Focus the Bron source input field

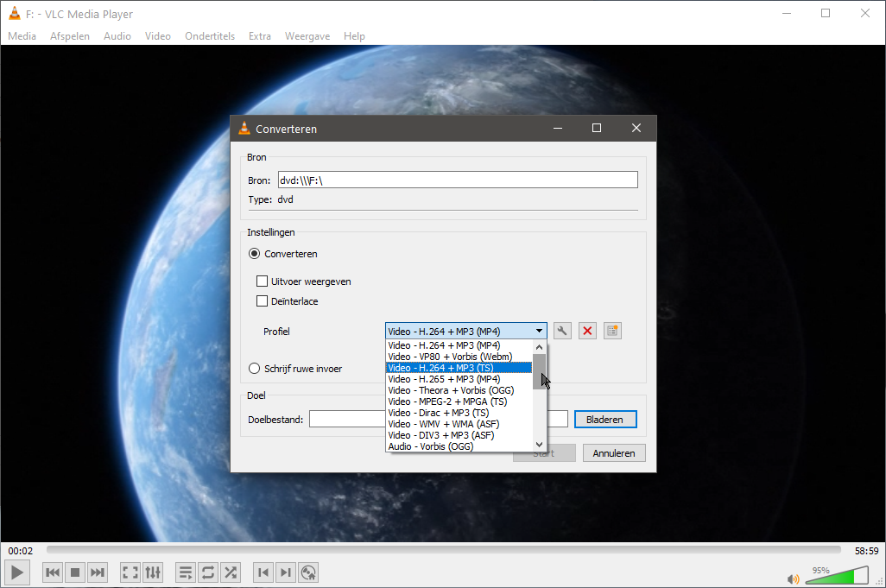(458, 180)
